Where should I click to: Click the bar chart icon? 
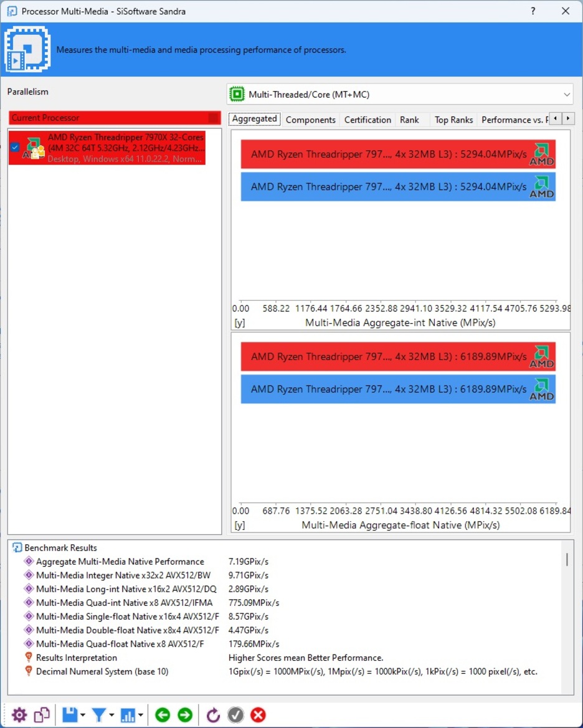128,714
